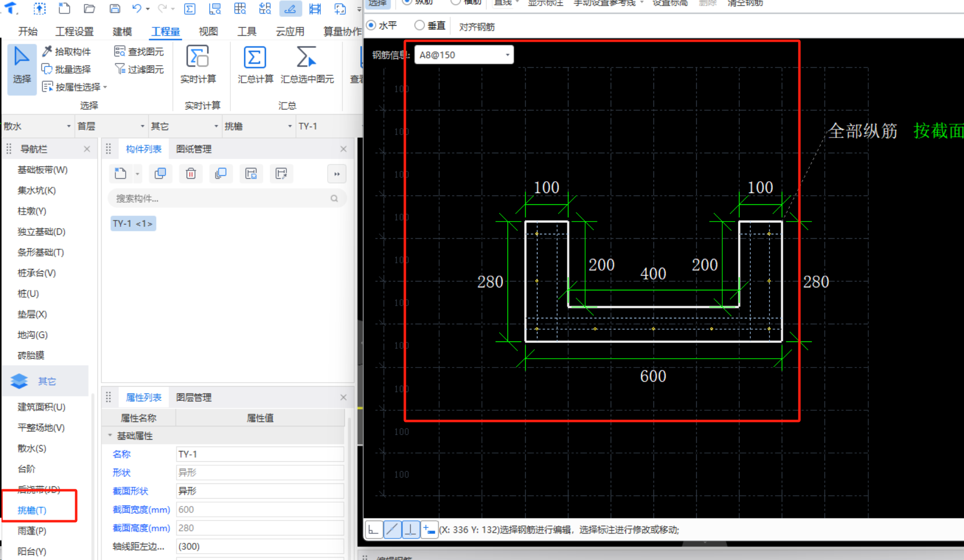Click the highlighted pen edit icon in quick toolbar
This screenshot has height=560, width=964.
point(290,8)
